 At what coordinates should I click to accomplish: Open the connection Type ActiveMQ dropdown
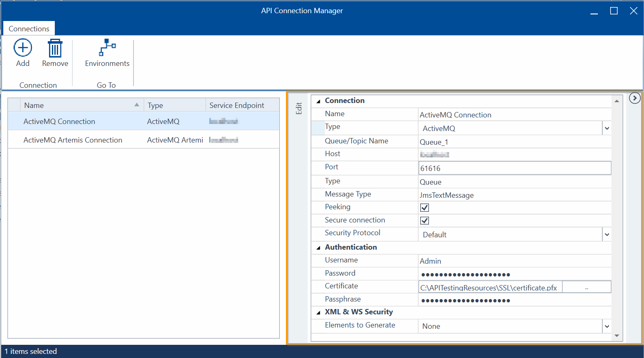tap(607, 129)
